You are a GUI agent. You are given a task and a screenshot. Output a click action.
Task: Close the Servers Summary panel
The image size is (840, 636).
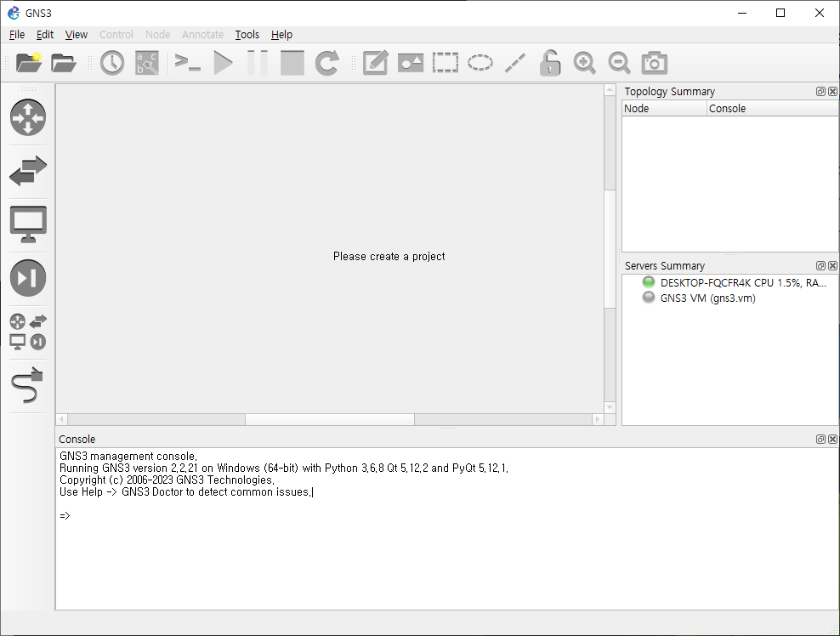point(832,266)
